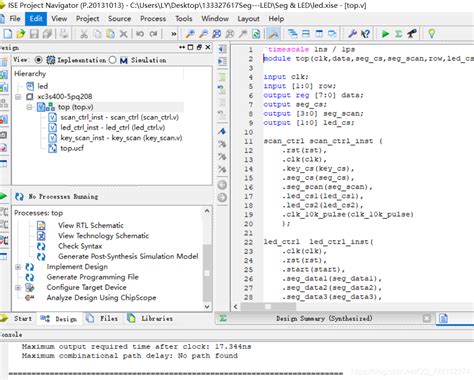Collapse the top (top.v) tree node
The image size is (474, 380).
coord(29,107)
